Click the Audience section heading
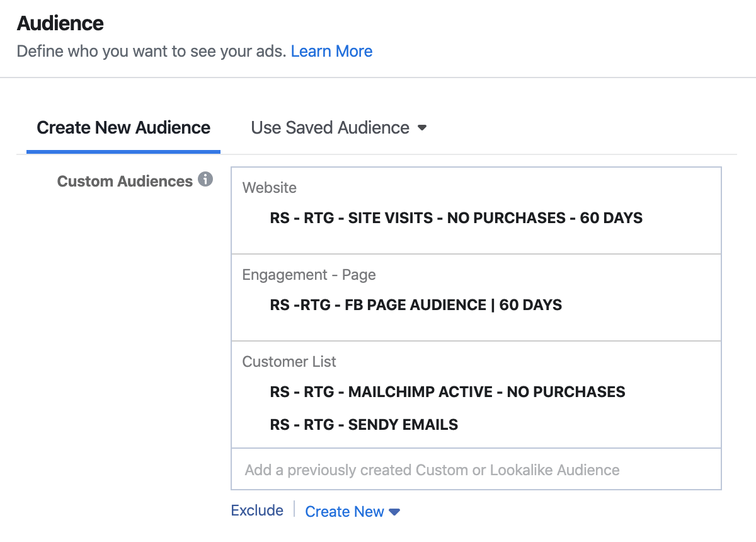This screenshot has height=542, width=756. (x=60, y=23)
